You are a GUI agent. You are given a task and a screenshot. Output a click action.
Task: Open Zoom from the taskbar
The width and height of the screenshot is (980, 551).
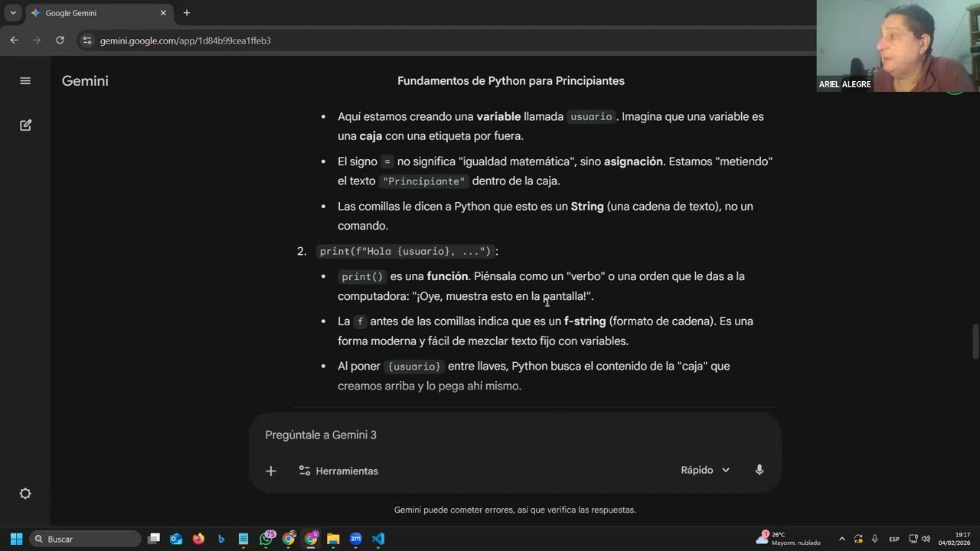click(x=356, y=539)
